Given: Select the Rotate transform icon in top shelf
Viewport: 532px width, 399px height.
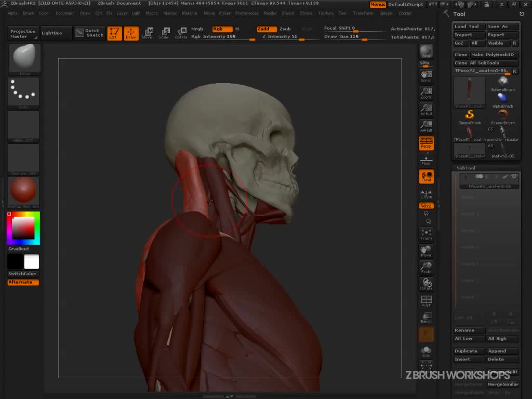Looking at the screenshot, I should (181, 33).
